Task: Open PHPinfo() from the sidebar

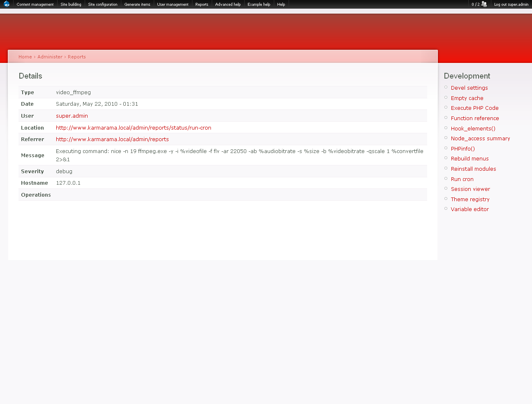Action: pos(463,149)
